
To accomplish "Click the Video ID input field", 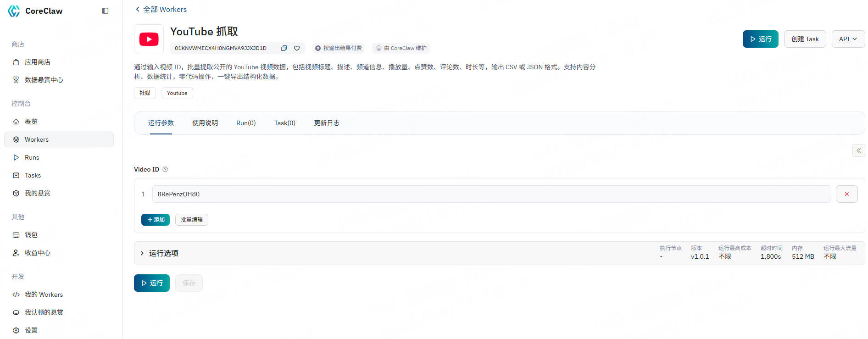I will (491, 194).
